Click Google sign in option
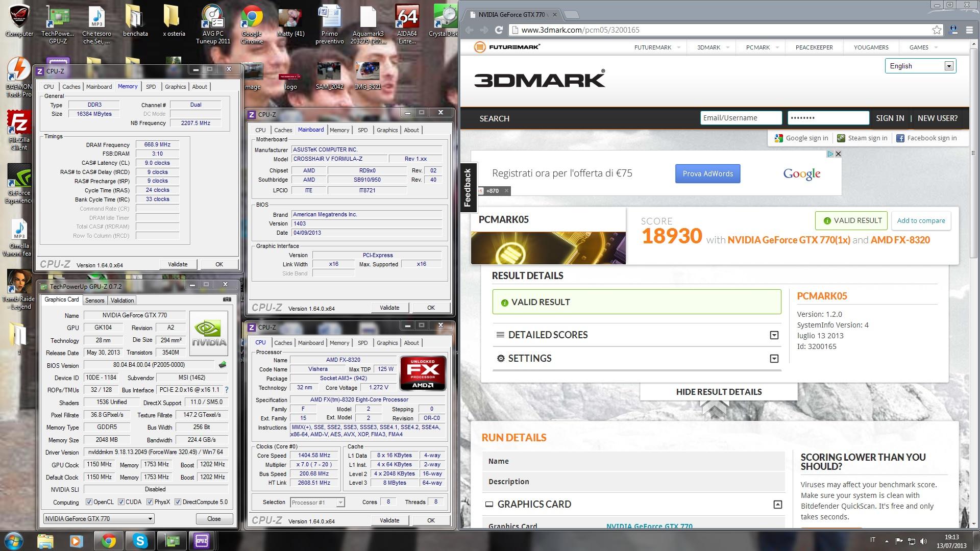The image size is (980, 551). click(x=801, y=138)
